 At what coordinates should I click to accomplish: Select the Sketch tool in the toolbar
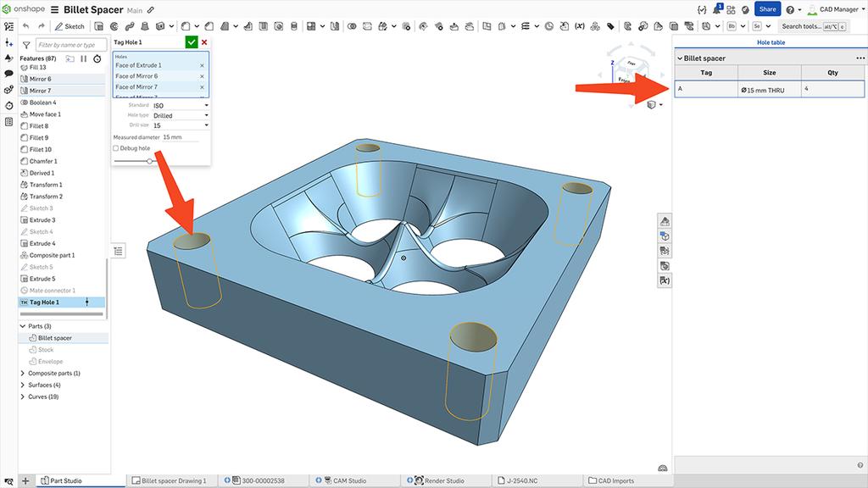(70, 25)
